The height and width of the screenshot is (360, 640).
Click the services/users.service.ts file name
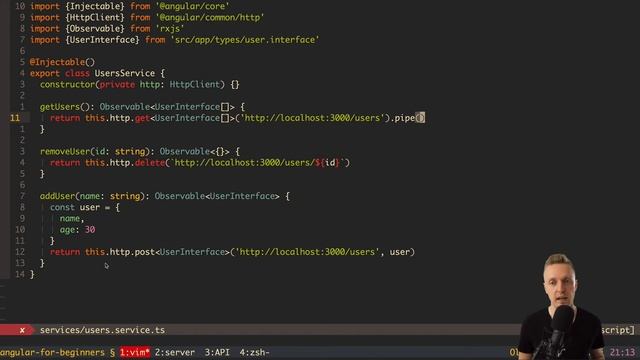tap(102, 330)
